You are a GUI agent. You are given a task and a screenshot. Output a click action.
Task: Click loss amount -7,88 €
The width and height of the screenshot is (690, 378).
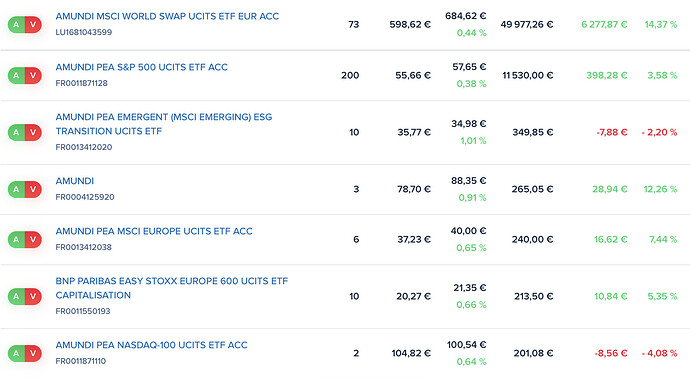(612, 132)
